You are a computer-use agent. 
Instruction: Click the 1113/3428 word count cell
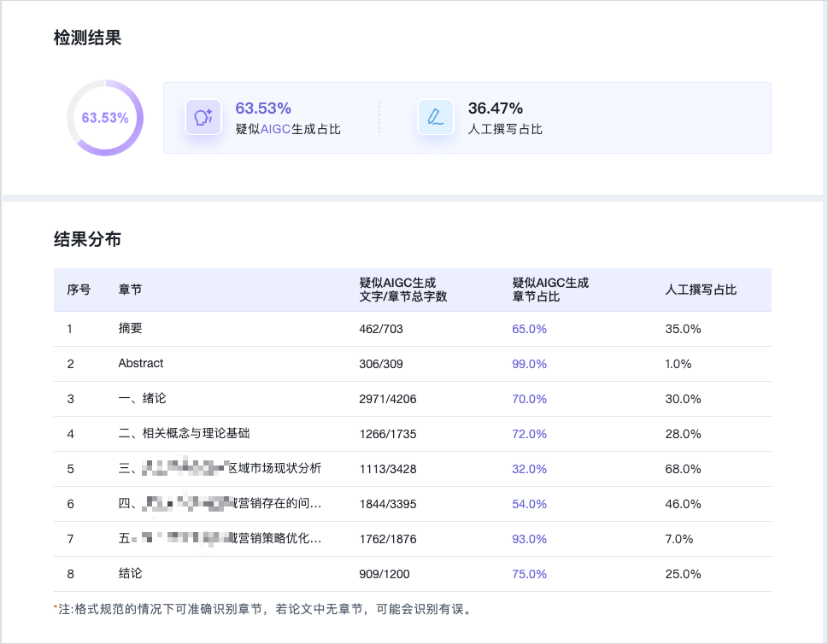pyautogui.click(x=388, y=469)
